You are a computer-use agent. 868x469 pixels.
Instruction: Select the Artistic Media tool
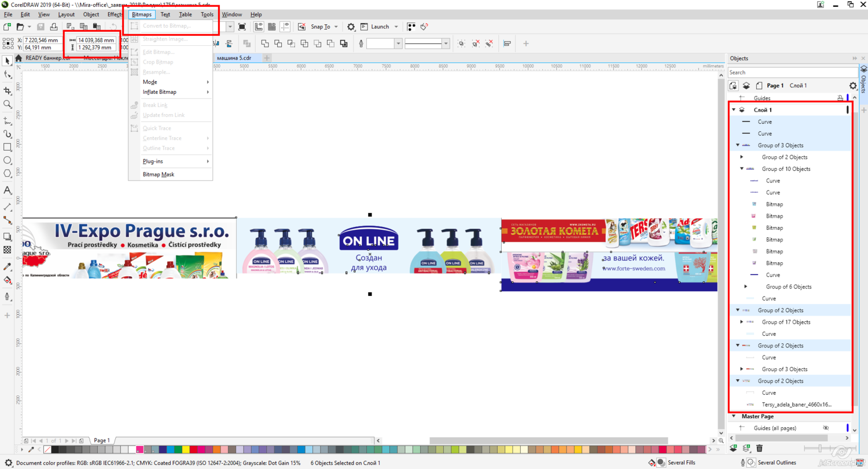pyautogui.click(x=8, y=134)
